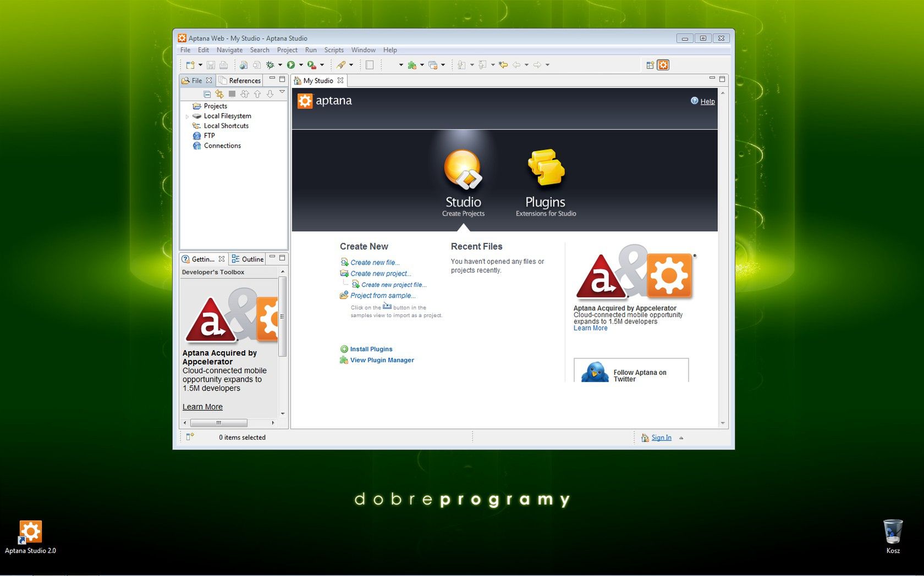
Task: Click Learn More under main news panel
Action: tap(590, 328)
